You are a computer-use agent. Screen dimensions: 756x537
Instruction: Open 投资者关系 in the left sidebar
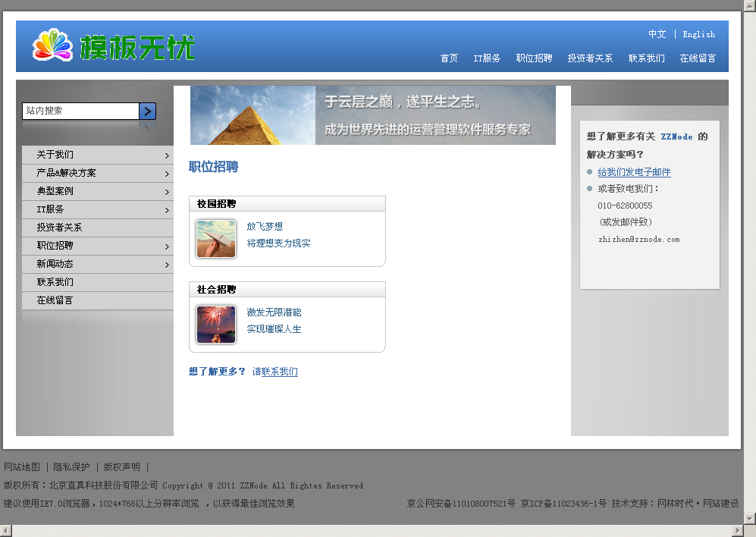tap(59, 228)
